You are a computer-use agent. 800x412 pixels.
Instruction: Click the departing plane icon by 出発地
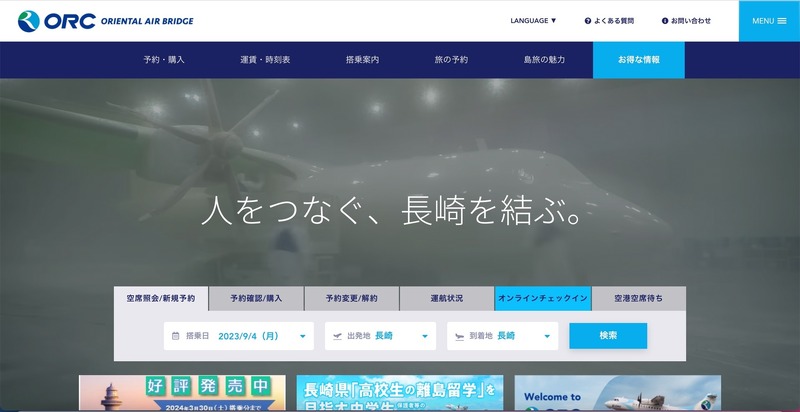point(337,336)
